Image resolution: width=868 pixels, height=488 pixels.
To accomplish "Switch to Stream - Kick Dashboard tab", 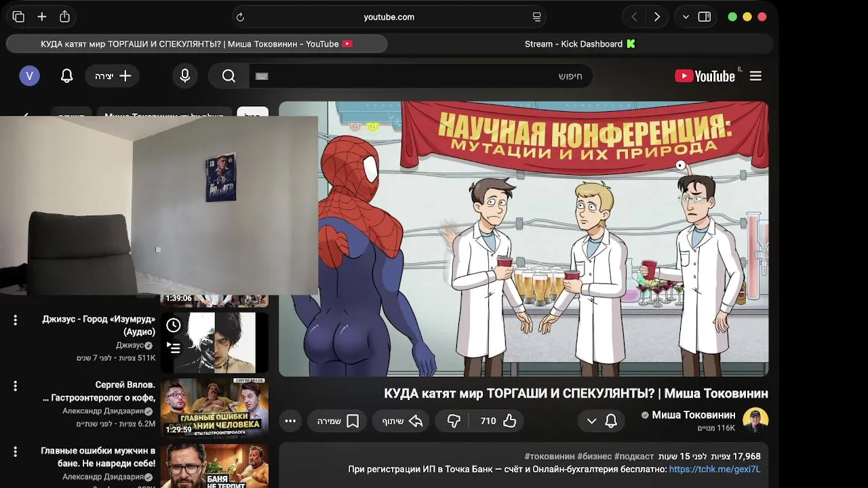I will point(580,44).
